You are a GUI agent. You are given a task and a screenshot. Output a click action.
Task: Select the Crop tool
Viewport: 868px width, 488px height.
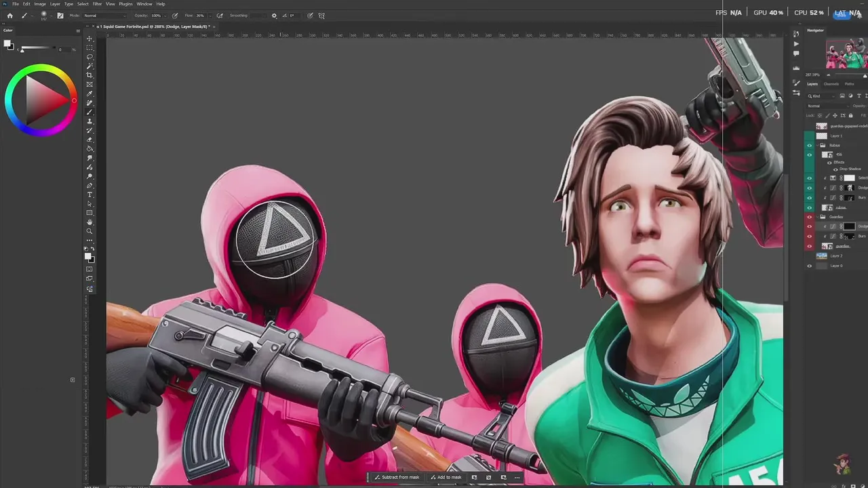pyautogui.click(x=90, y=75)
